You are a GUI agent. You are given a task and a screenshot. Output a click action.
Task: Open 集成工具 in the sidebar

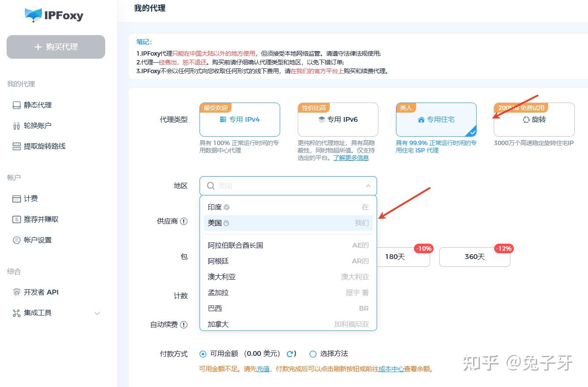[x=38, y=313]
